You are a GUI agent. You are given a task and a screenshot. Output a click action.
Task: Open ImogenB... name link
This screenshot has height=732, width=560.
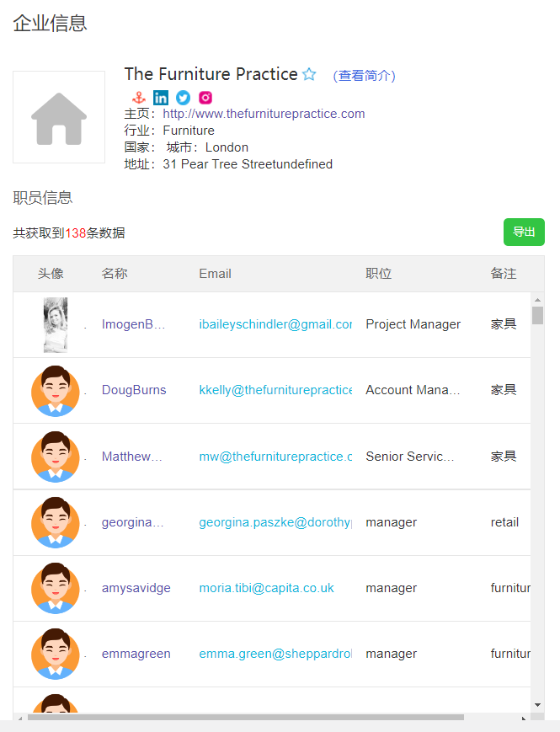(x=133, y=324)
